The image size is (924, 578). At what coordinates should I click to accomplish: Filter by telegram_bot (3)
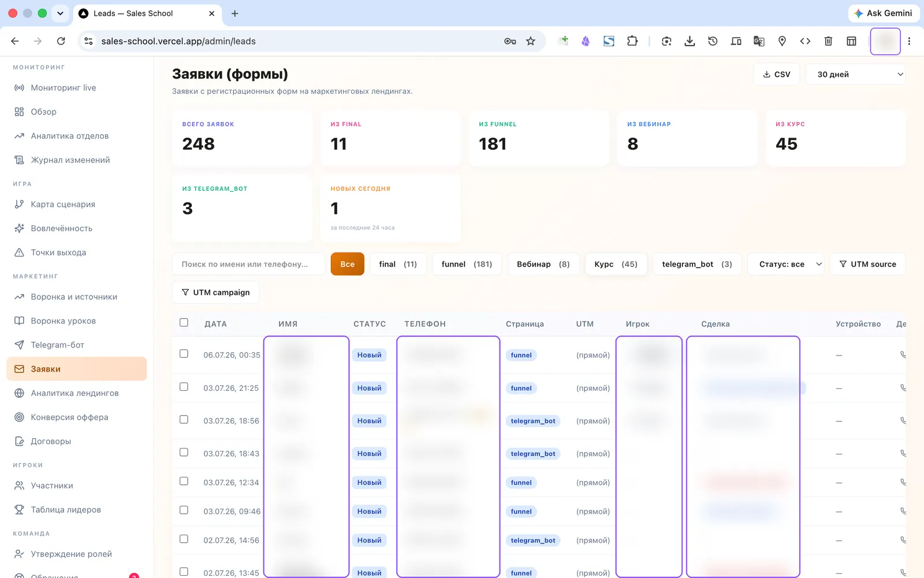pyautogui.click(x=697, y=264)
